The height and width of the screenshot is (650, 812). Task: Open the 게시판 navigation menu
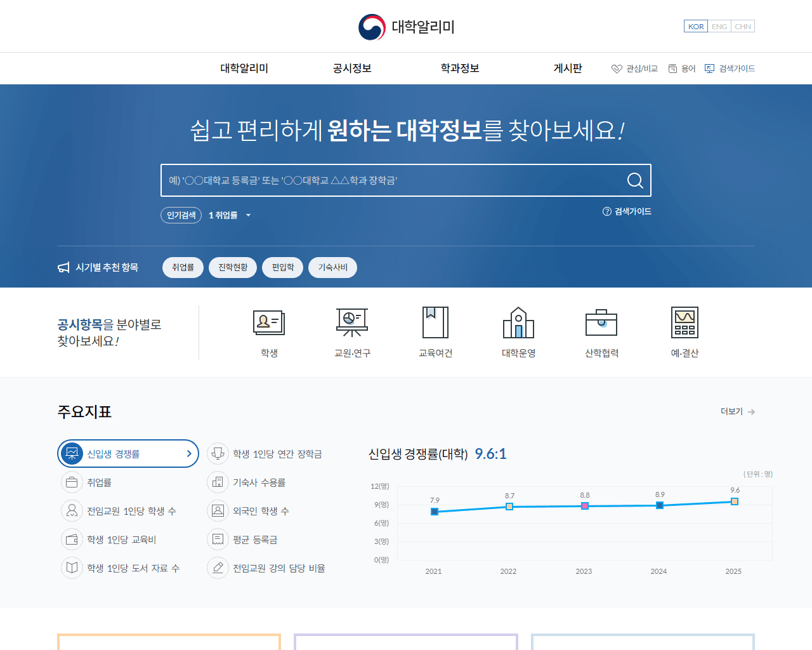click(x=568, y=69)
